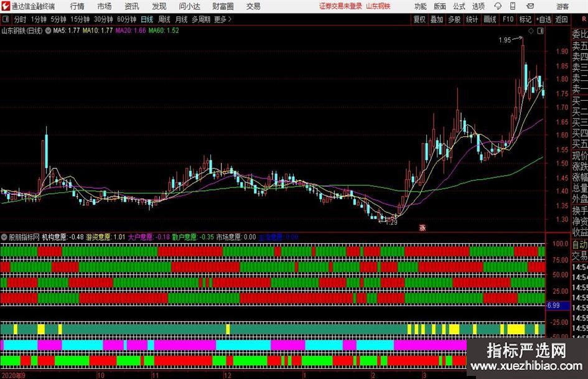
Task: Open the 公式 menu
Action: coord(459,6)
